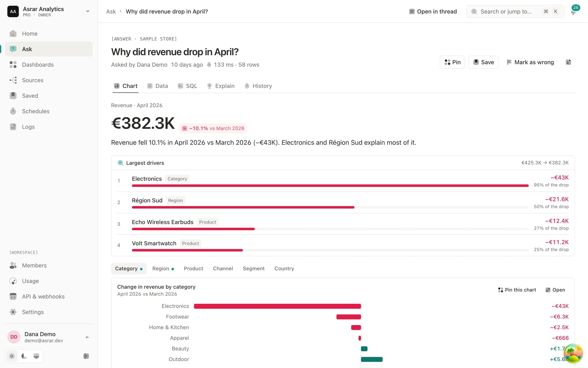
Task: Select the Channel breakdown tab
Action: pos(223,269)
